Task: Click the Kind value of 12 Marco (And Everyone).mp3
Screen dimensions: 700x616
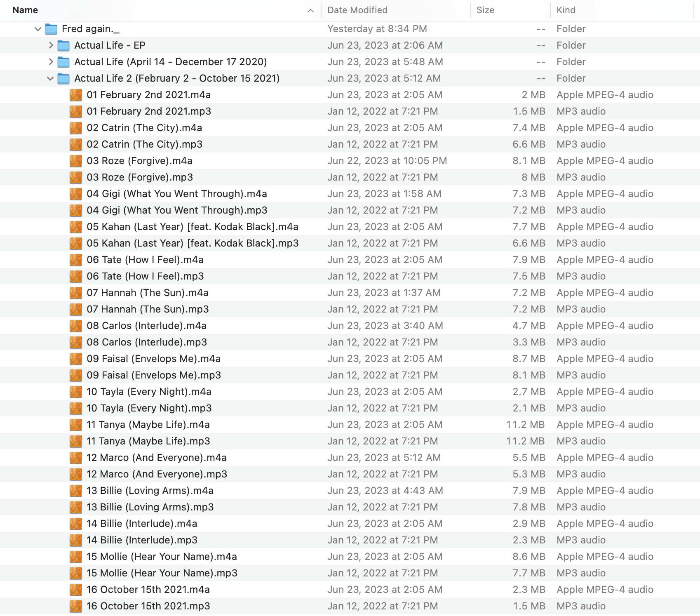Action: 581,474
